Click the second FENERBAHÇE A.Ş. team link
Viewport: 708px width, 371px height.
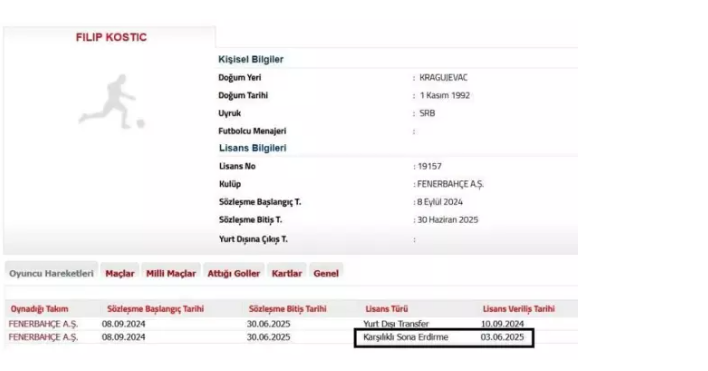43,337
